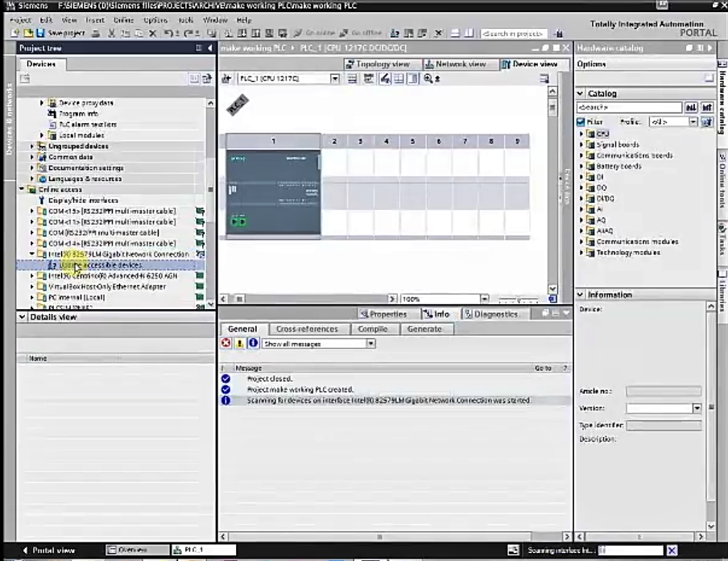Screen dimensions: 728x561
Task: Select the zoom magnifier icon in Device view
Action: pyautogui.click(x=429, y=78)
